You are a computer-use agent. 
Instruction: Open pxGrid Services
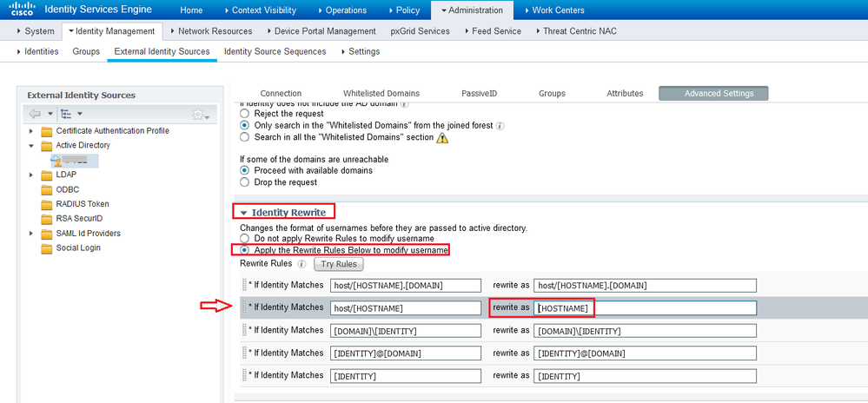click(421, 31)
